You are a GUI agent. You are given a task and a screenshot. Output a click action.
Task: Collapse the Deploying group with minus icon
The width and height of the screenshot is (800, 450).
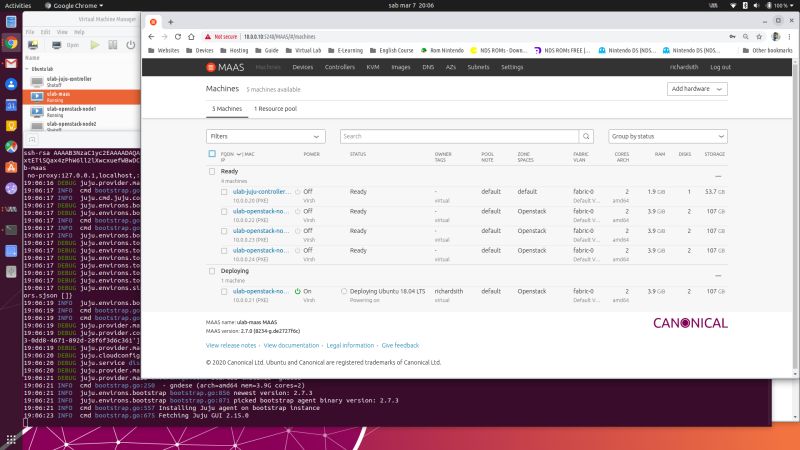point(718,276)
